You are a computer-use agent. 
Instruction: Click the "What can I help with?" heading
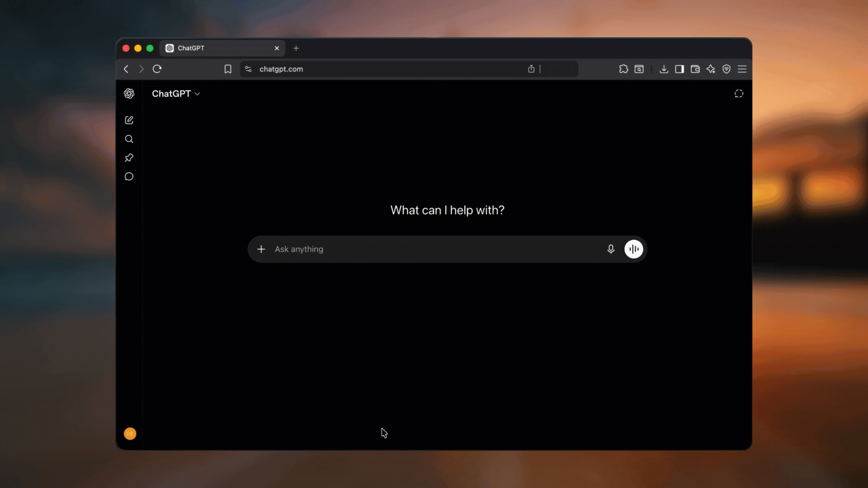448,210
